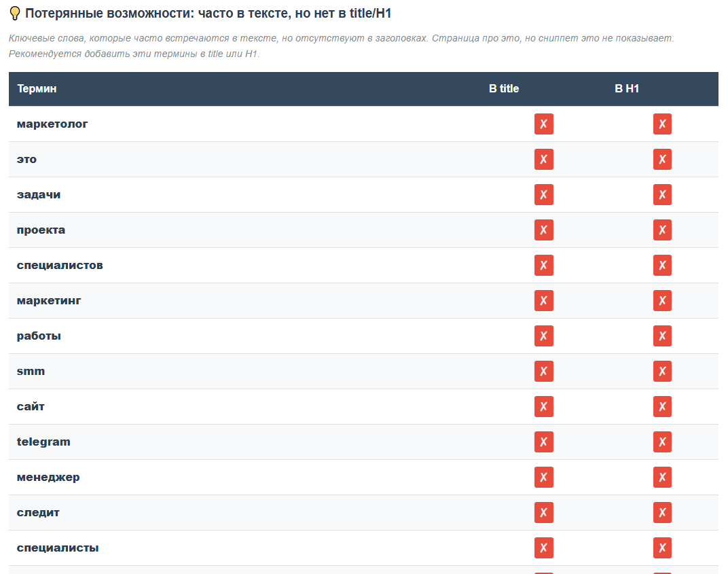Click the title red X icon for smm

[x=544, y=371]
